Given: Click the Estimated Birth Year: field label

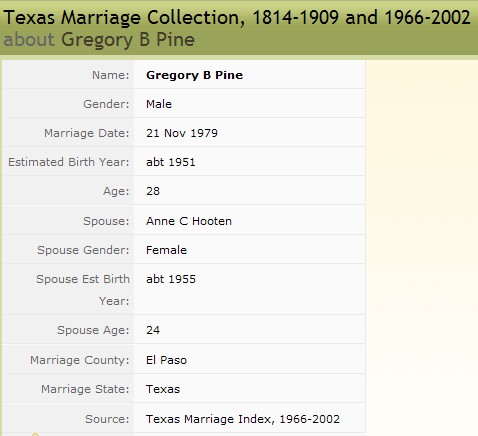Looking at the screenshot, I should pos(69,162).
